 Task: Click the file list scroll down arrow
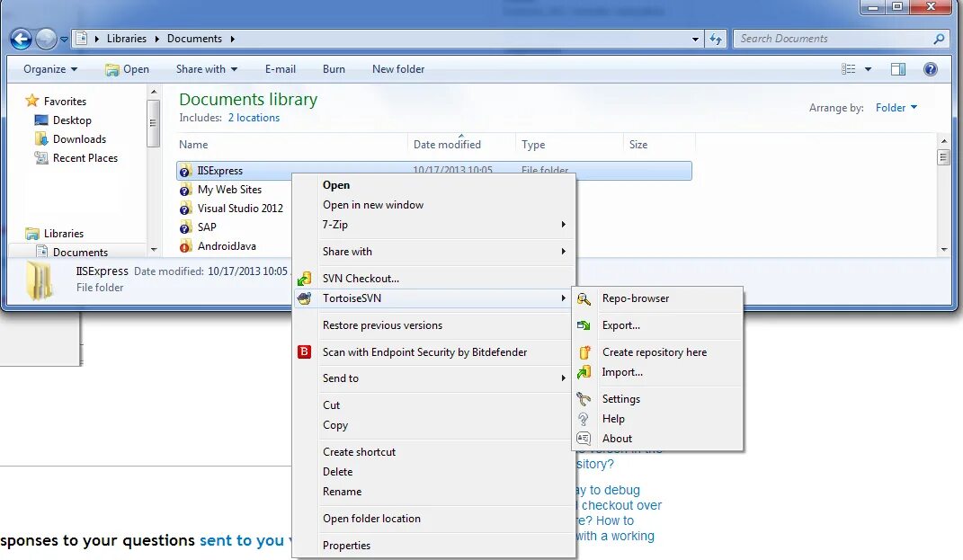click(944, 249)
